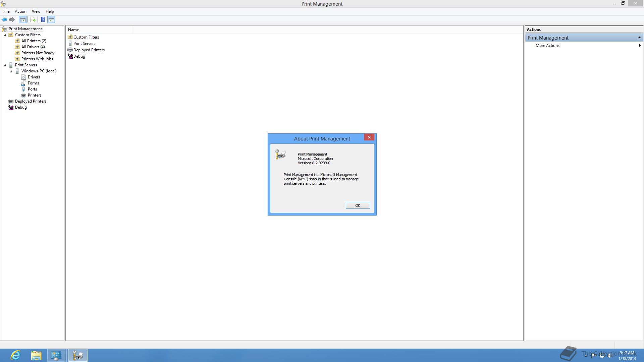Expand More Actions submenu arrow
Viewport: 644px width, 362px height.
point(640,46)
